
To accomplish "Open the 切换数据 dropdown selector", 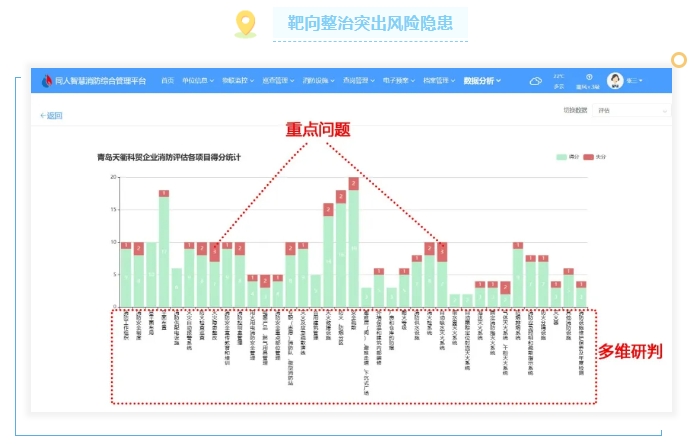I will [x=630, y=111].
